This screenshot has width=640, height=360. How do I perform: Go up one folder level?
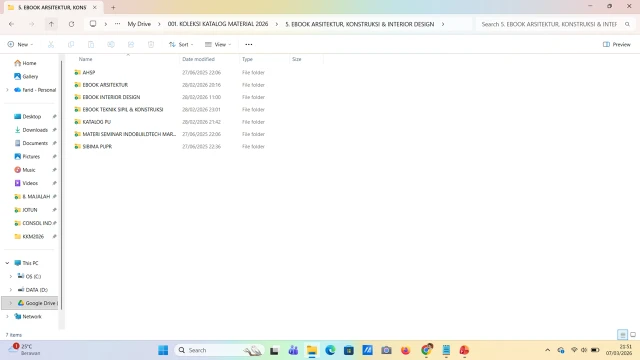[x=51, y=24]
